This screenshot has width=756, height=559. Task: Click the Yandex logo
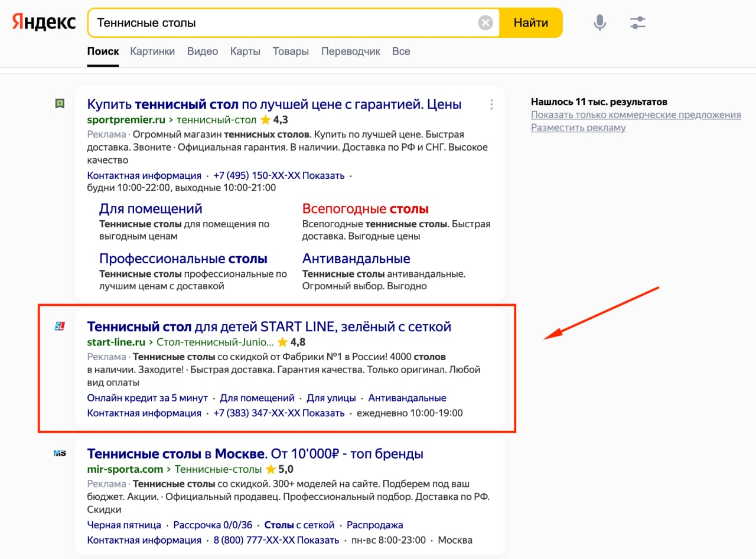pos(44,23)
